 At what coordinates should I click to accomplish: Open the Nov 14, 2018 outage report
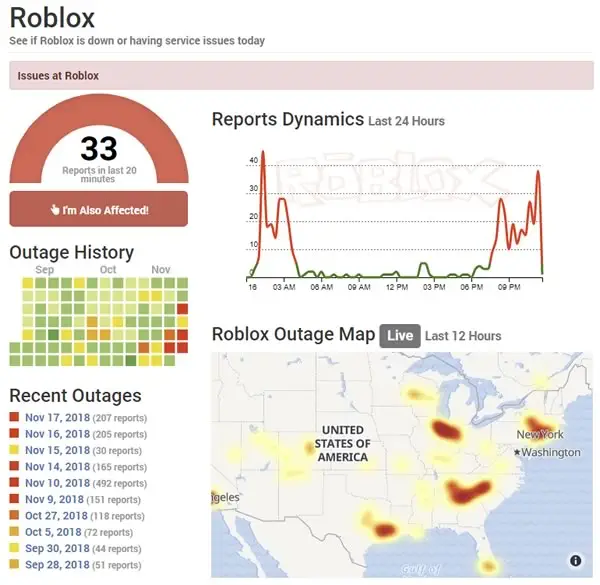57,467
